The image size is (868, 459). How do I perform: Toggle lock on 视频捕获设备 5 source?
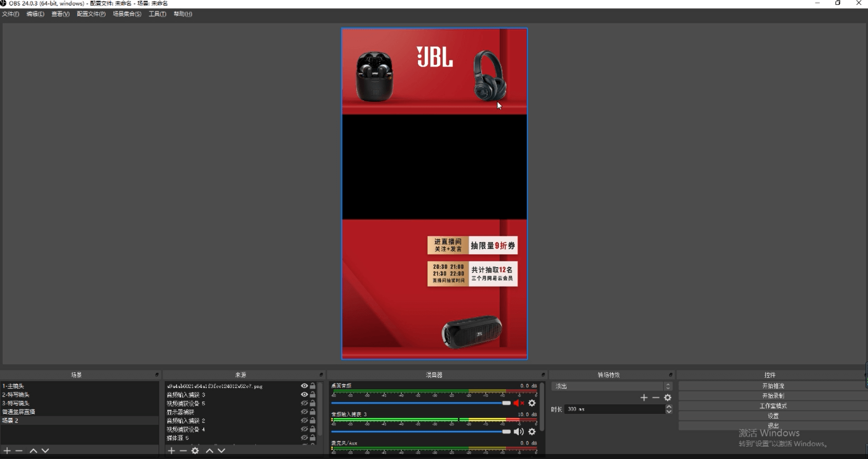[313, 403]
